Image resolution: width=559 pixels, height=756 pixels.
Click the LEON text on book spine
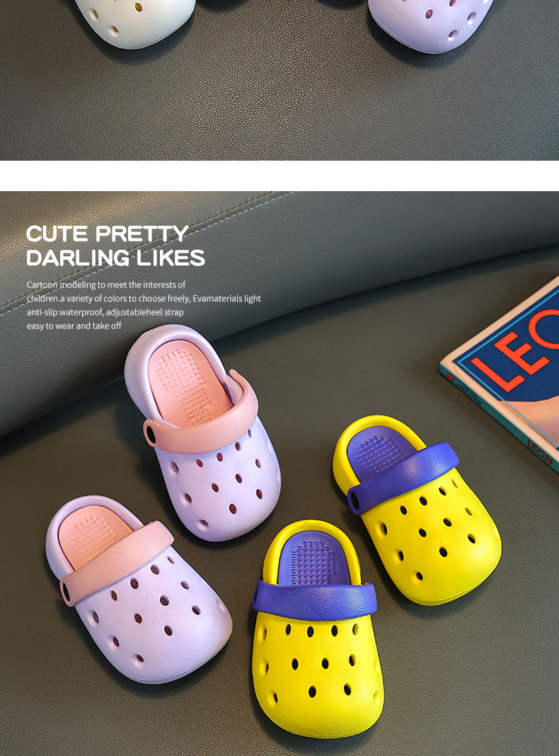click(538, 453)
